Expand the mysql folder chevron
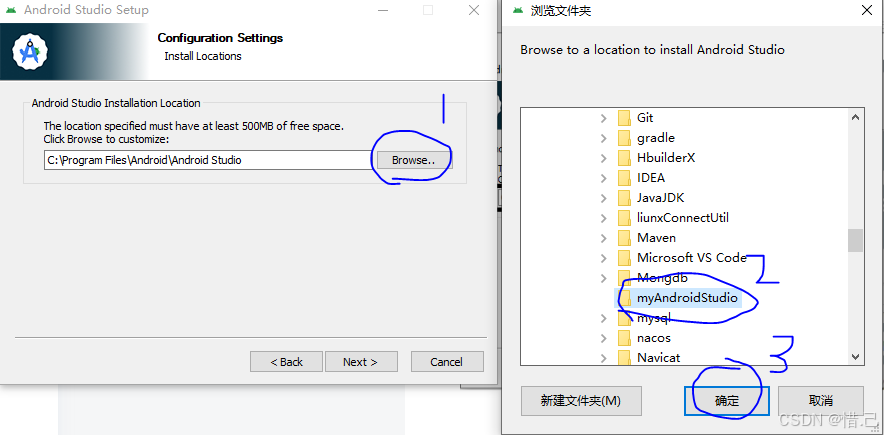The height and width of the screenshot is (435, 884). point(604,318)
